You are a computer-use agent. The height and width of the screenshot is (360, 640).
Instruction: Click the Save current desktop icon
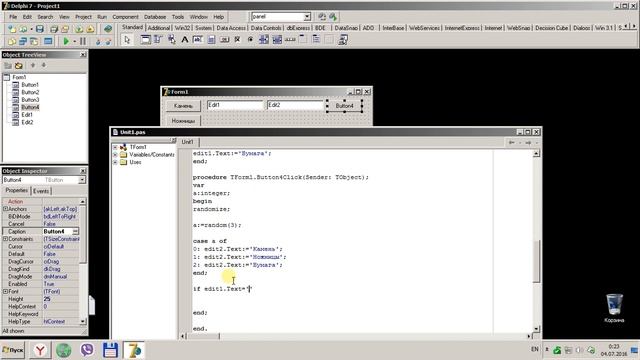pyautogui.click(x=322, y=17)
